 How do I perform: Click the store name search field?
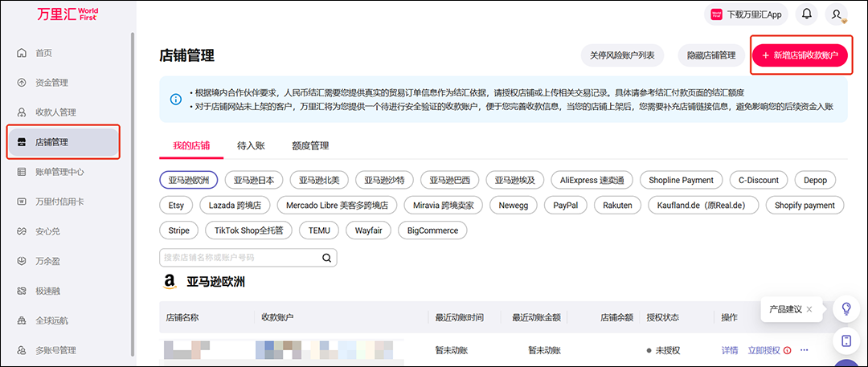tap(239, 258)
